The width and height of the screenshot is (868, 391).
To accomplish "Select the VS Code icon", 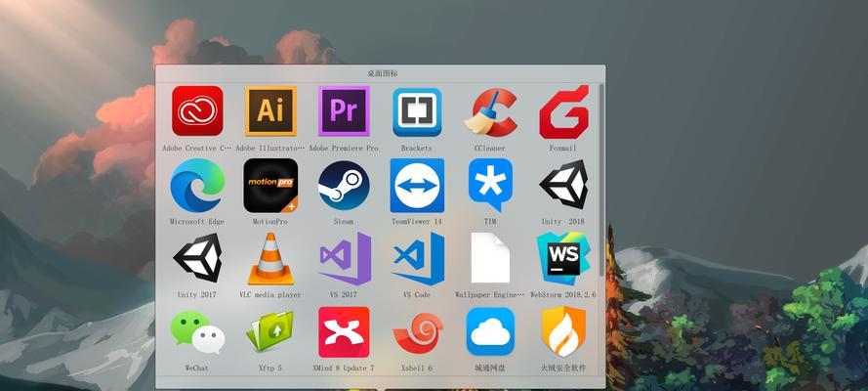I will click(x=419, y=258).
